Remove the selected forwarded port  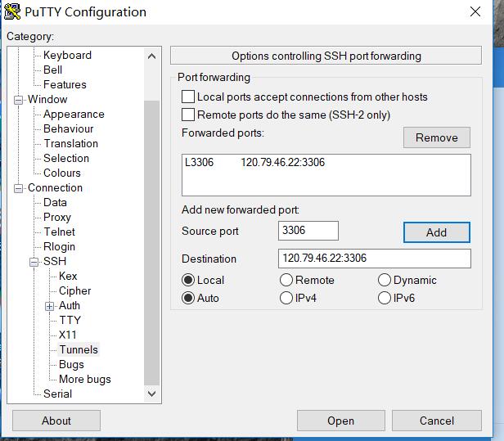coord(437,137)
